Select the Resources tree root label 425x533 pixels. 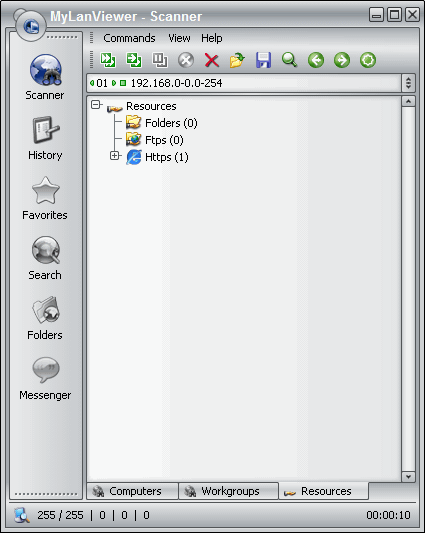(151, 106)
